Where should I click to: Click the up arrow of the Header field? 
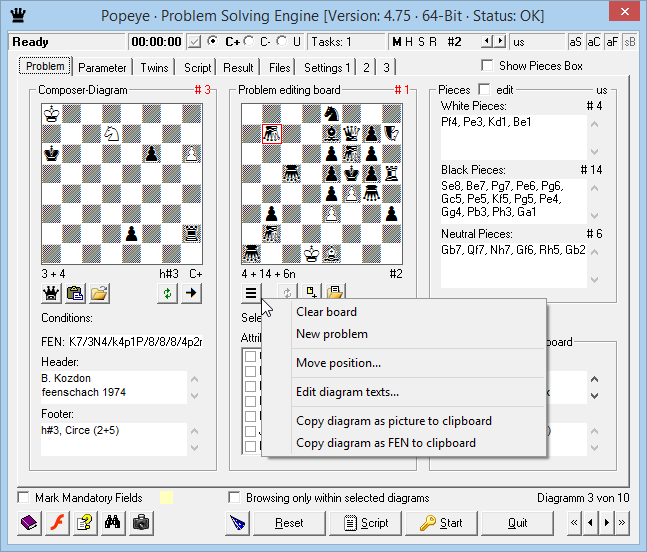coord(195,379)
